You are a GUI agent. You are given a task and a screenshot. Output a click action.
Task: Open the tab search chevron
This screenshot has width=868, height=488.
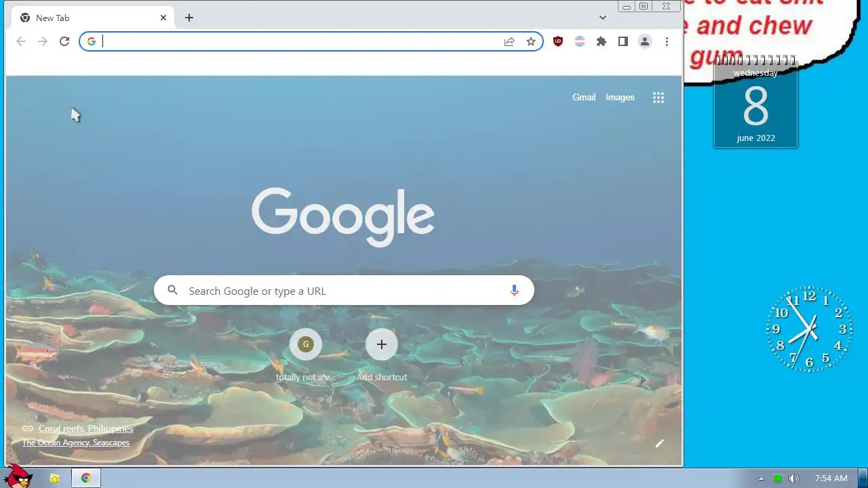[x=603, y=18]
